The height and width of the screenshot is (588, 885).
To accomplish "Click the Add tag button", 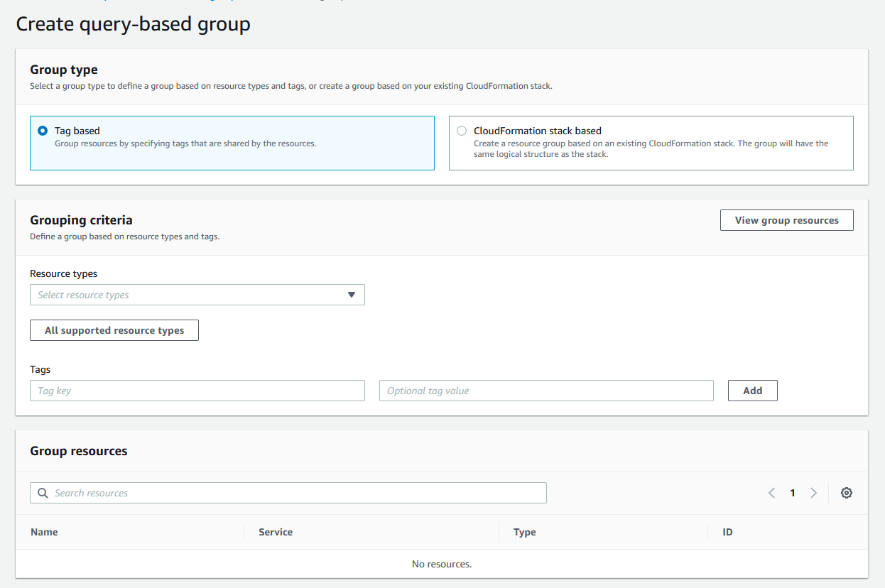I will pos(752,391).
